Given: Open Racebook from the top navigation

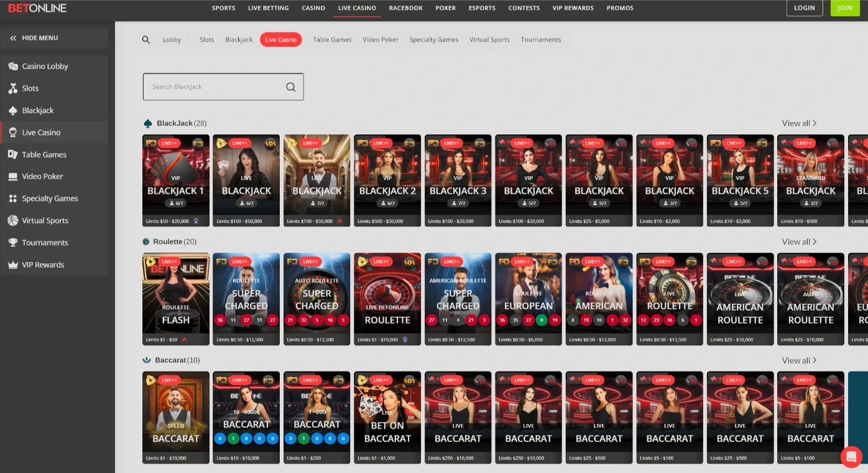Looking at the screenshot, I should tap(405, 8).
